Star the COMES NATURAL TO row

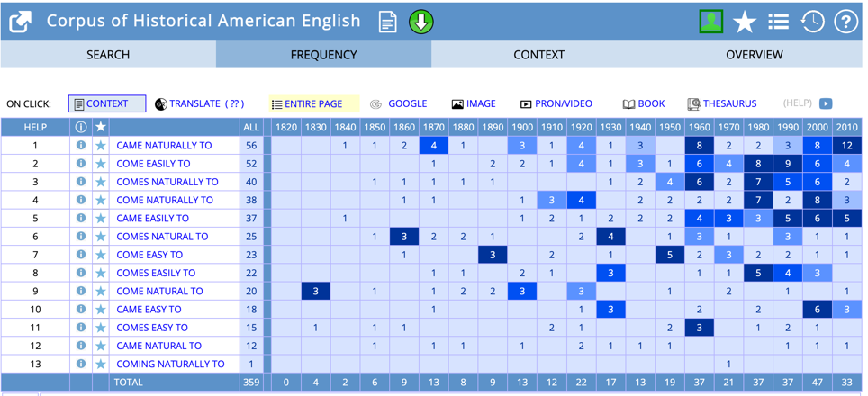click(100, 236)
